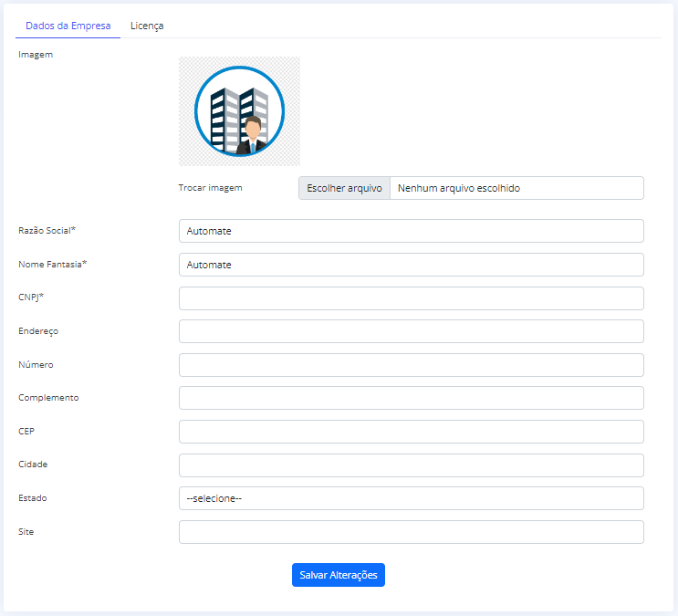This screenshot has height=616, width=678.
Task: Click the Site input field
Action: tap(412, 532)
